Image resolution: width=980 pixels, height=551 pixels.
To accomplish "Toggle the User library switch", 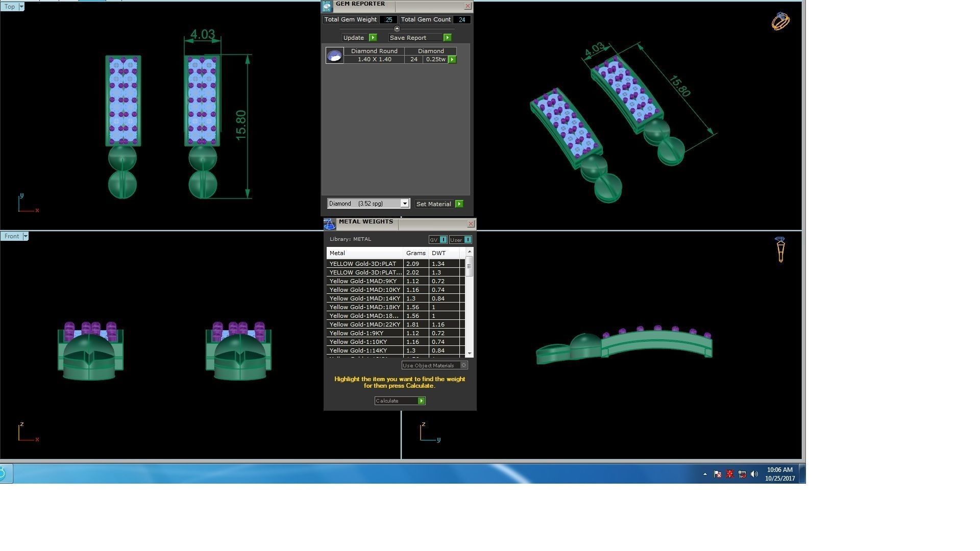I will tap(467, 240).
